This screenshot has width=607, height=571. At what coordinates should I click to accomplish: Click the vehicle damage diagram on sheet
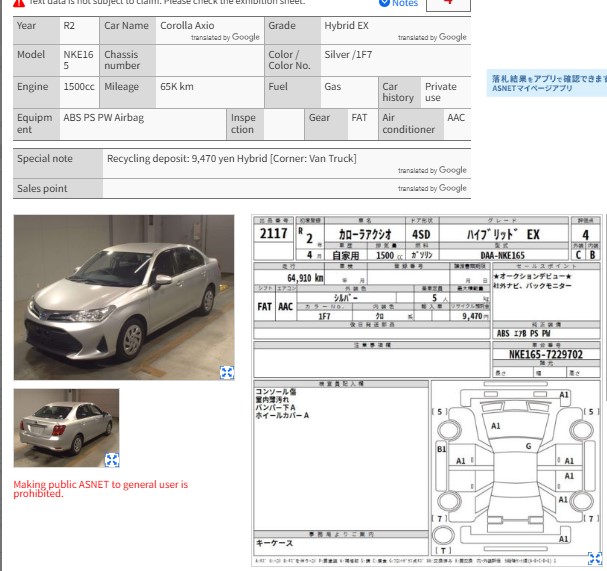coord(515,468)
